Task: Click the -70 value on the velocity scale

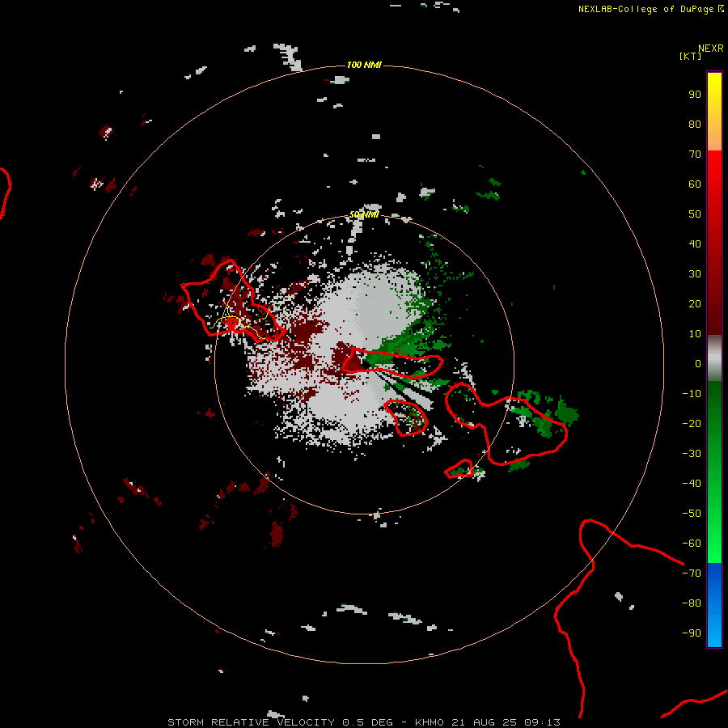Action: click(692, 573)
